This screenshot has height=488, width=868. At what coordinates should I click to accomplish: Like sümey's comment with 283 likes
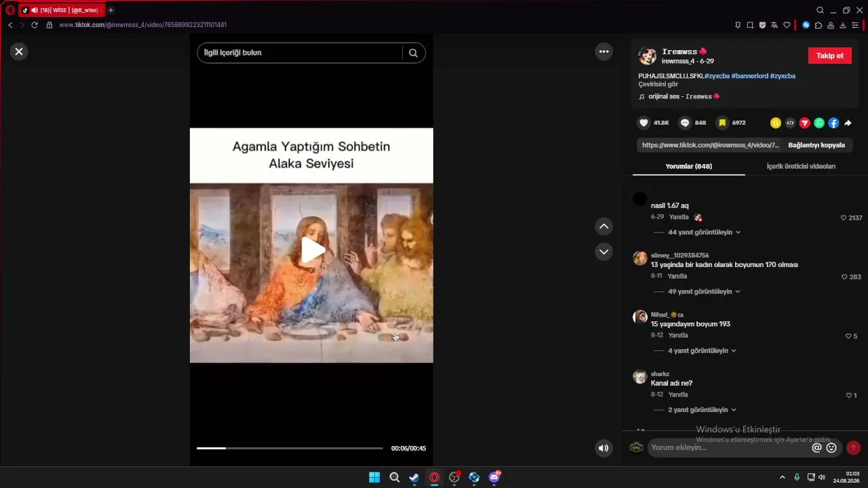[x=844, y=277]
